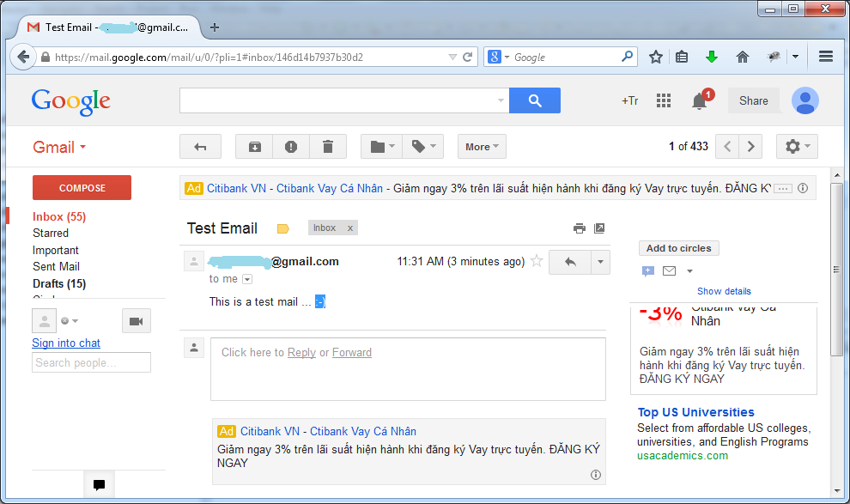Click the blue search mail button
The height and width of the screenshot is (504, 850).
(535, 100)
